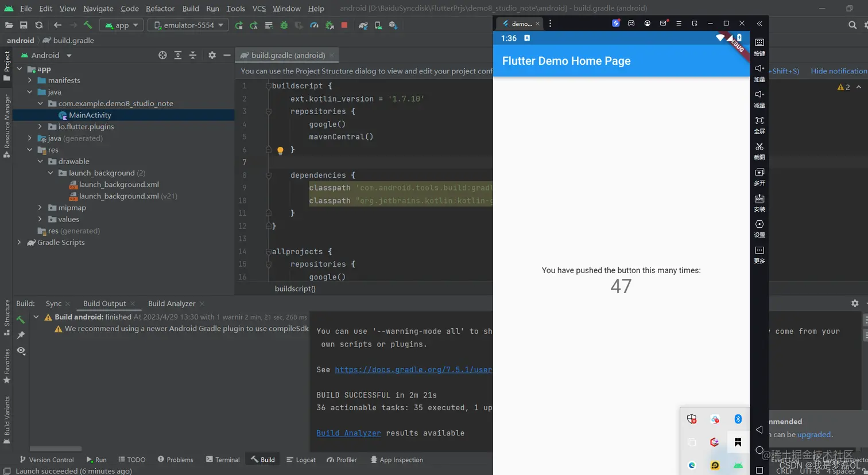Image resolution: width=868 pixels, height=475 pixels.
Task: Click Collapse All in project panel
Action: coord(193,55)
